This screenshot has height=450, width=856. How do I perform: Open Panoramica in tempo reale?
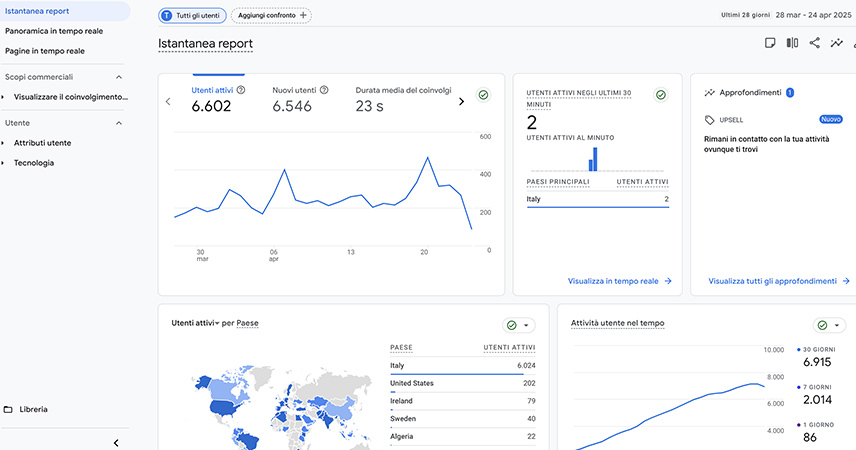[x=61, y=31]
